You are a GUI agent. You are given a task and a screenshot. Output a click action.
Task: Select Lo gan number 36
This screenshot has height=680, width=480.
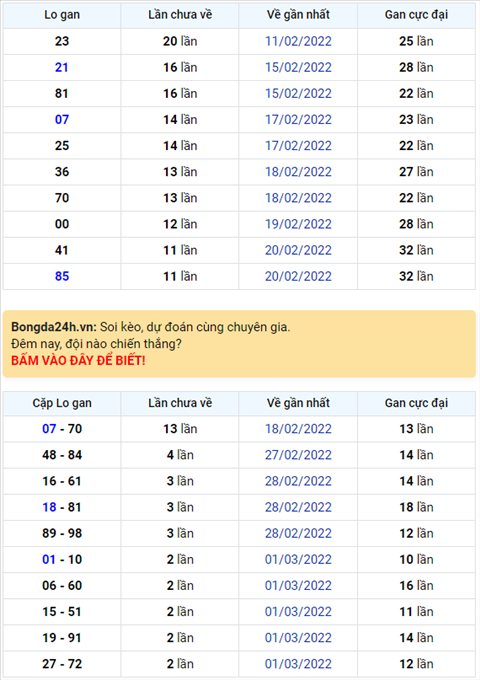62,172
